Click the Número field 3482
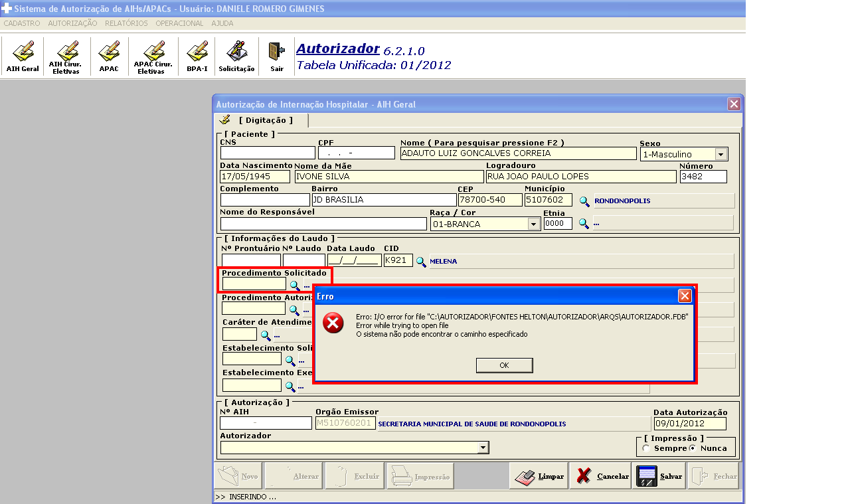This screenshot has width=850, height=504. coord(703,177)
